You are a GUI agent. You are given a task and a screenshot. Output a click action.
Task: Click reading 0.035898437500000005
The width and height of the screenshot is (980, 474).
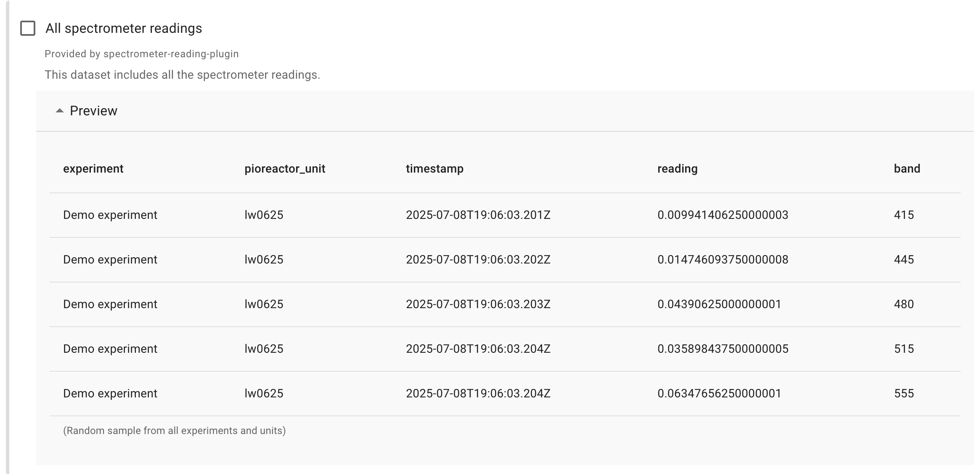[x=723, y=349]
